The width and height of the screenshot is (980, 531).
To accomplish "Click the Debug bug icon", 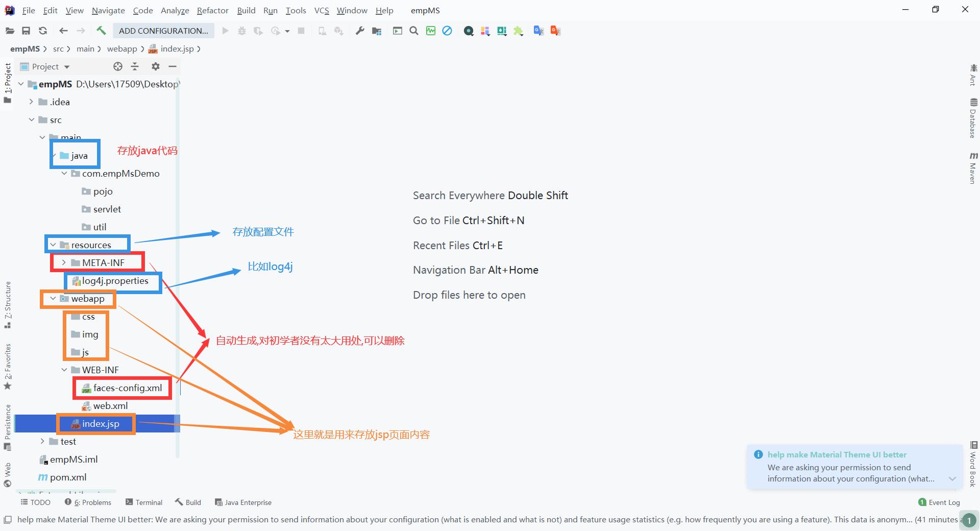I will click(x=242, y=31).
